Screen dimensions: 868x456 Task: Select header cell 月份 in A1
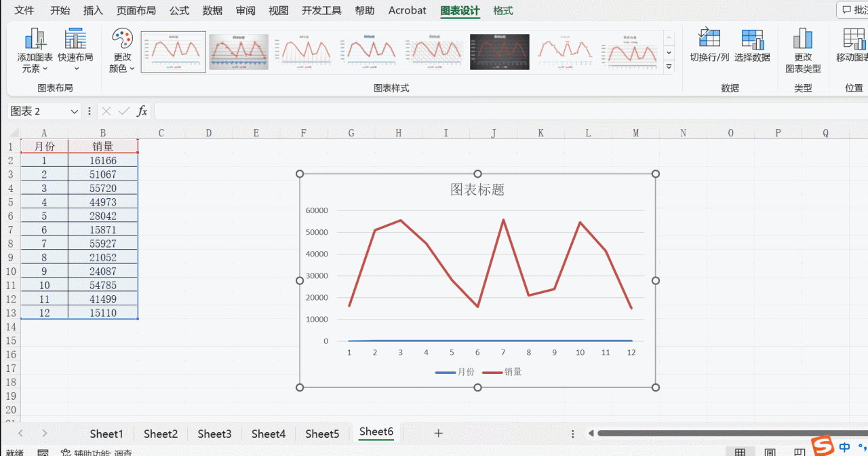[44, 147]
